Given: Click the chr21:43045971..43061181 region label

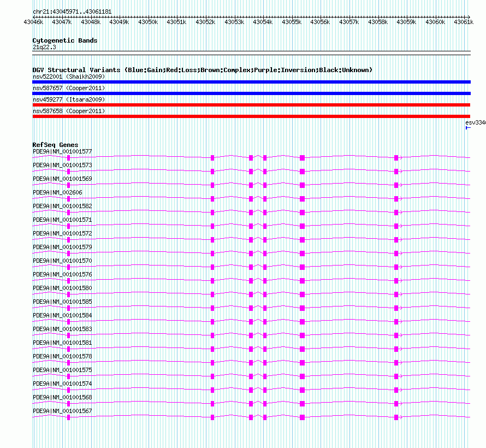Looking at the screenshot, I should (x=72, y=12).
